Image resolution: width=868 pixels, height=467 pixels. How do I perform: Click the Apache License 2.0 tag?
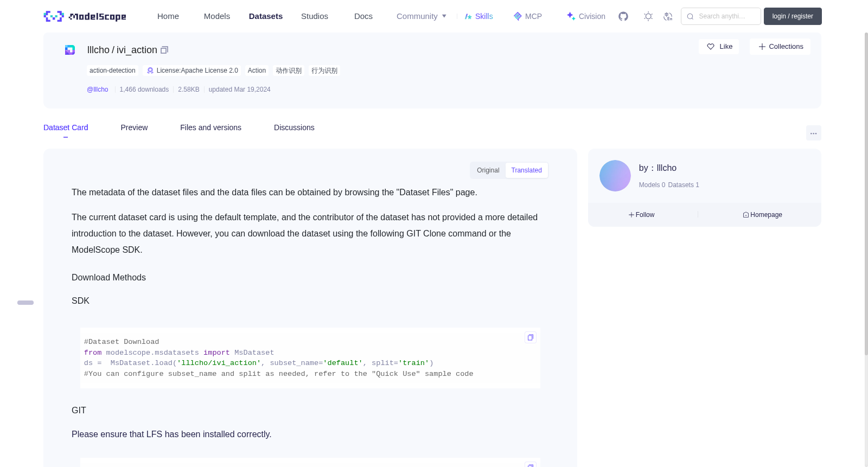[x=193, y=71]
